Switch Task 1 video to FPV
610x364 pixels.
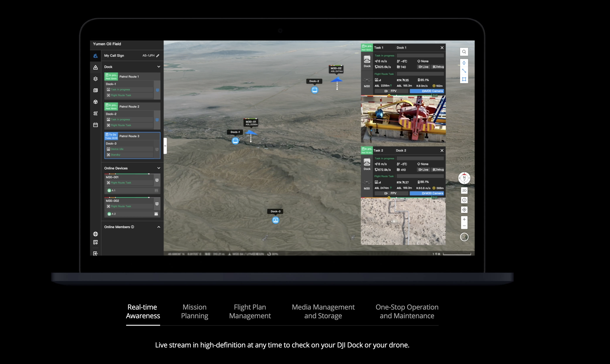coord(391,91)
